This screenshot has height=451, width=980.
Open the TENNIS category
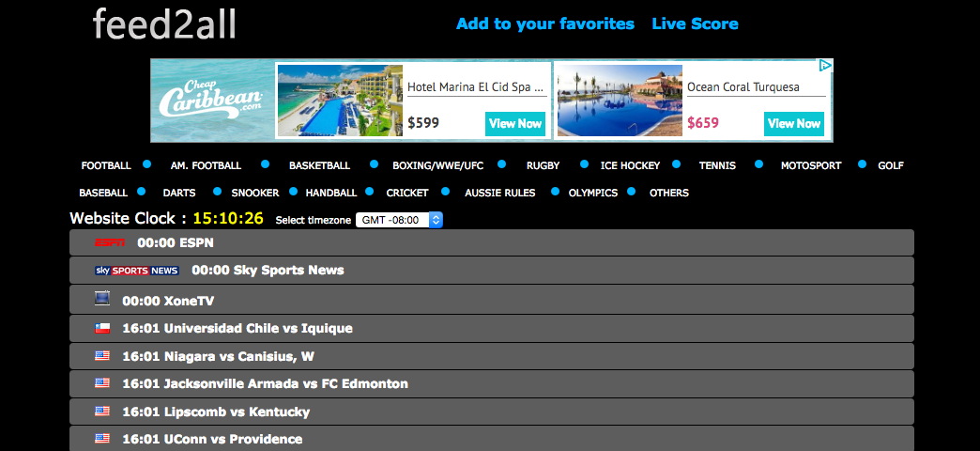click(717, 165)
